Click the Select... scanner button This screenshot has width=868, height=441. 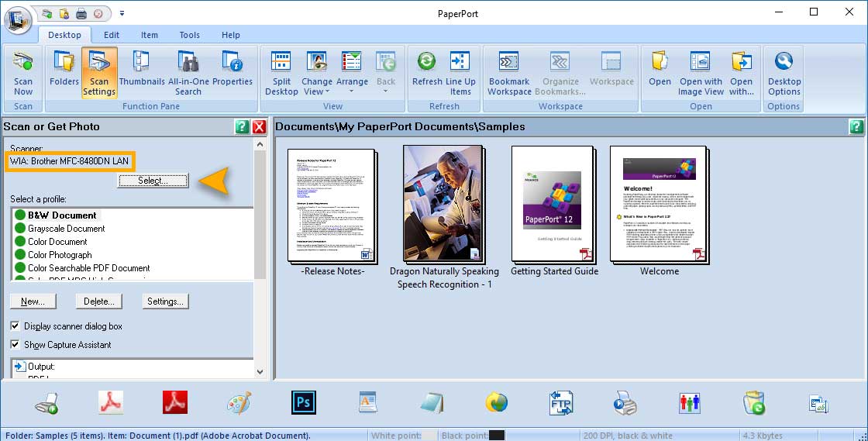pyautogui.click(x=153, y=181)
